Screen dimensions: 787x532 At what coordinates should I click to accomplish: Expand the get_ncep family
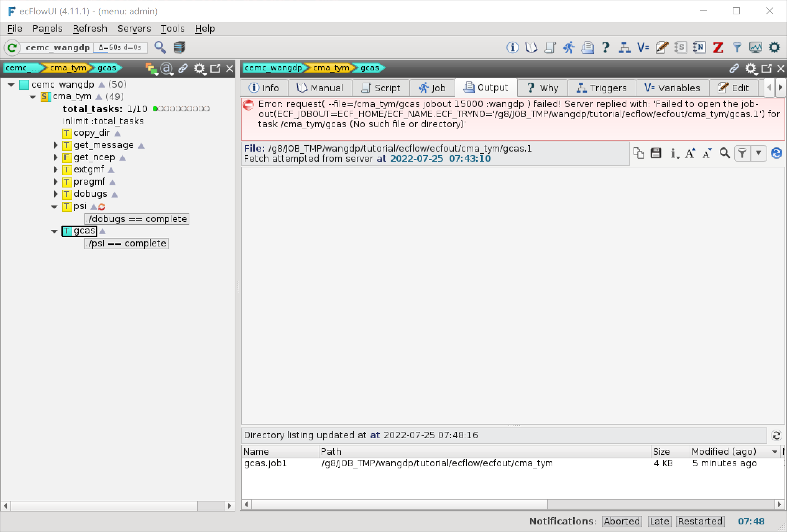(56, 157)
